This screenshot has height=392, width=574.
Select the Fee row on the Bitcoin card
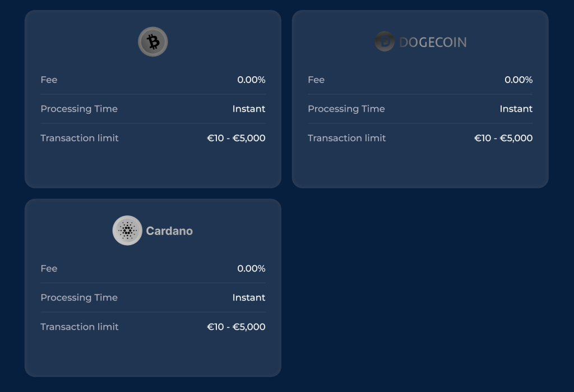152,80
